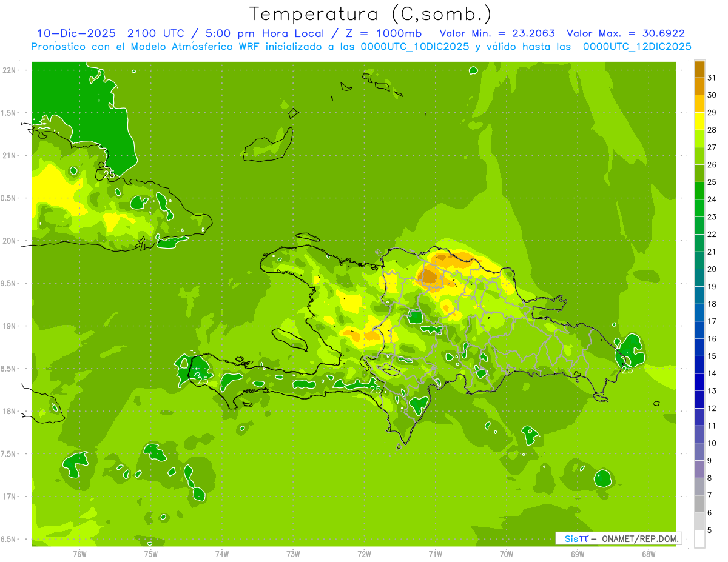Viewport: 728px width, 562px height.
Task: Click the '2100 UTC' time label
Action: point(155,33)
